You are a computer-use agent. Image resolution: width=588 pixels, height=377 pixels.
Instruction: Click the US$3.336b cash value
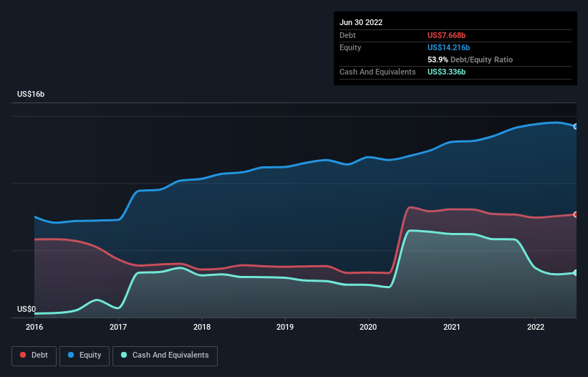pos(446,72)
